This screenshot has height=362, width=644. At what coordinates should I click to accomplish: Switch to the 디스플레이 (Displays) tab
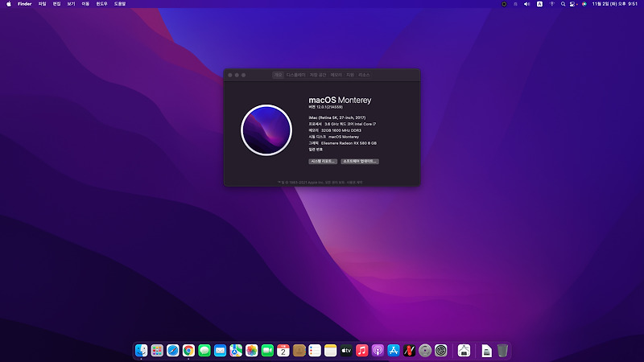(295, 75)
